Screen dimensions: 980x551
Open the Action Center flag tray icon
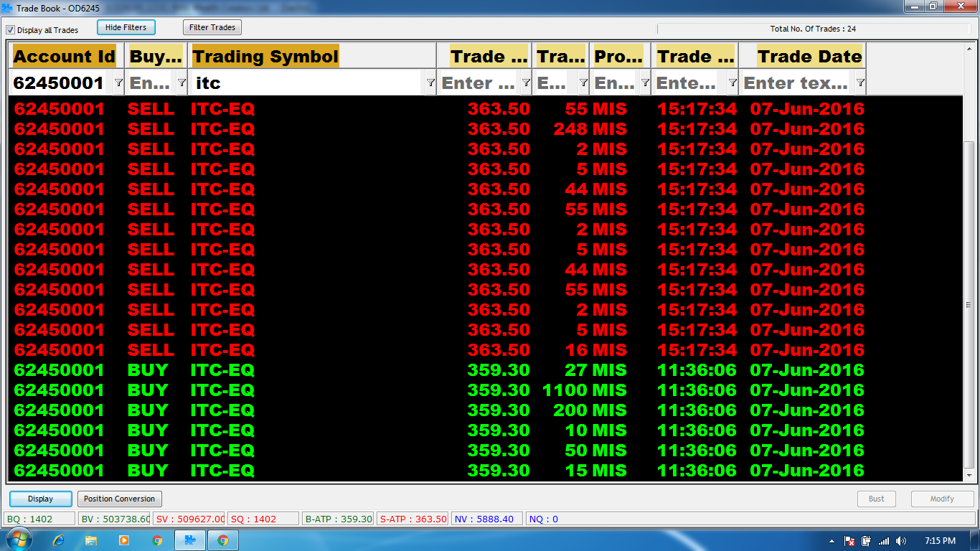(849, 541)
